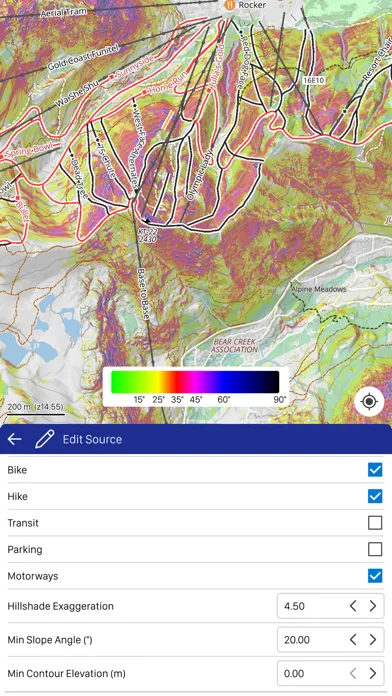Tap the Base to Base lift label
The height and width of the screenshot is (696, 392).
coord(143,294)
